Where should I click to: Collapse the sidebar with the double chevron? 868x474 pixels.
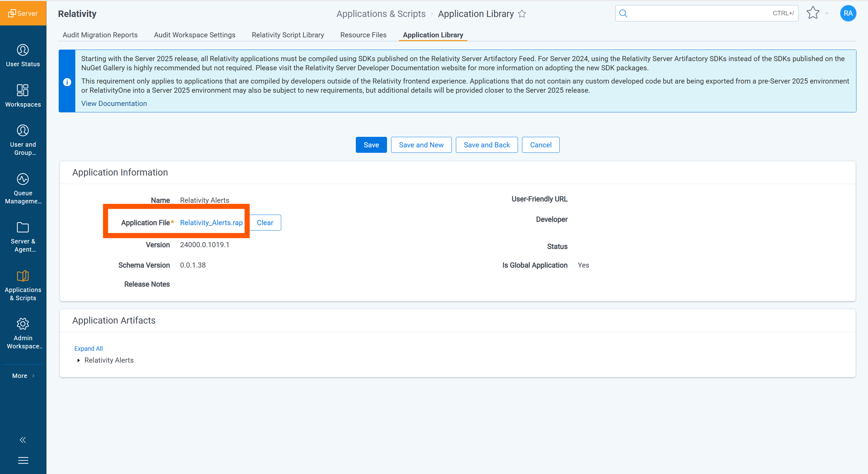tap(23, 440)
